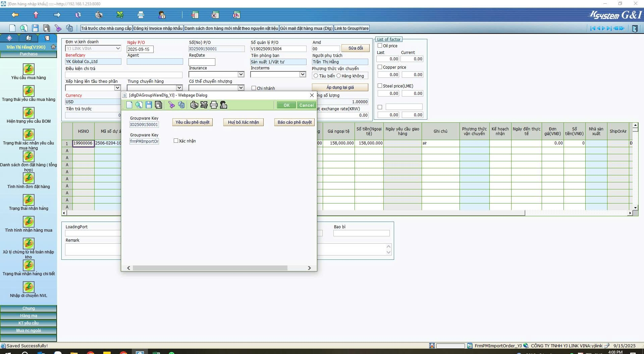Click the printer icon in the top blue toolbar
Screen dimensions: 644x354
pyautogui.click(x=141, y=15)
